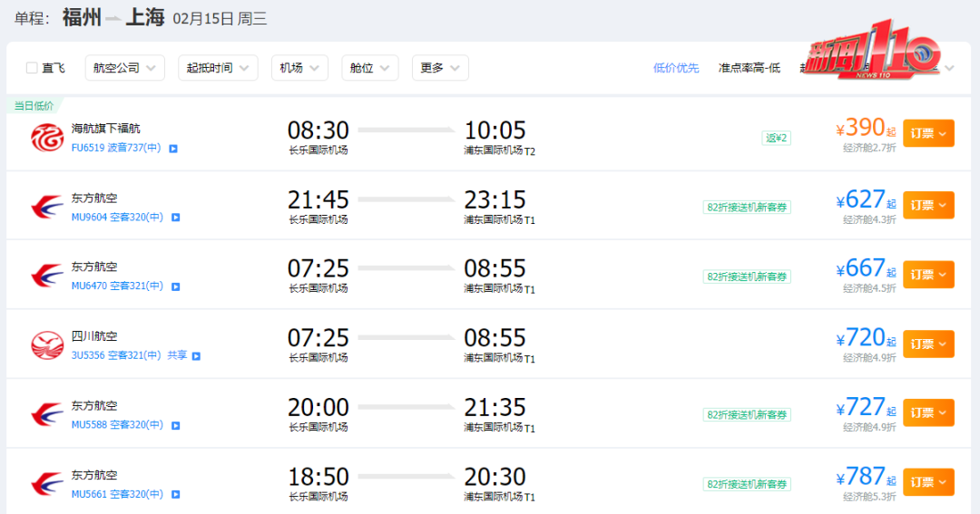The image size is (980, 514).
Task: Tick the 直飞 direct flight checkbox
Action: (x=32, y=68)
